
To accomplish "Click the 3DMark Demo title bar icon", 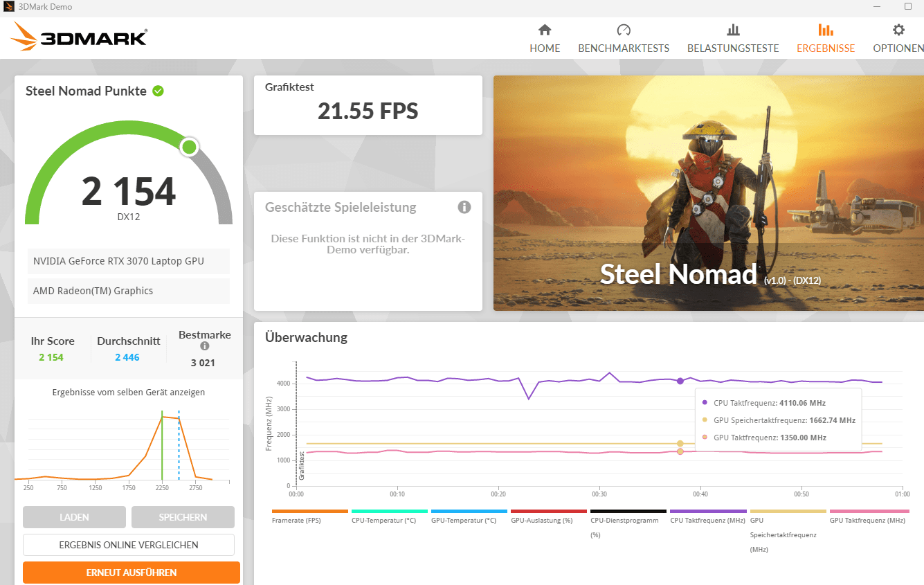I will coord(9,7).
